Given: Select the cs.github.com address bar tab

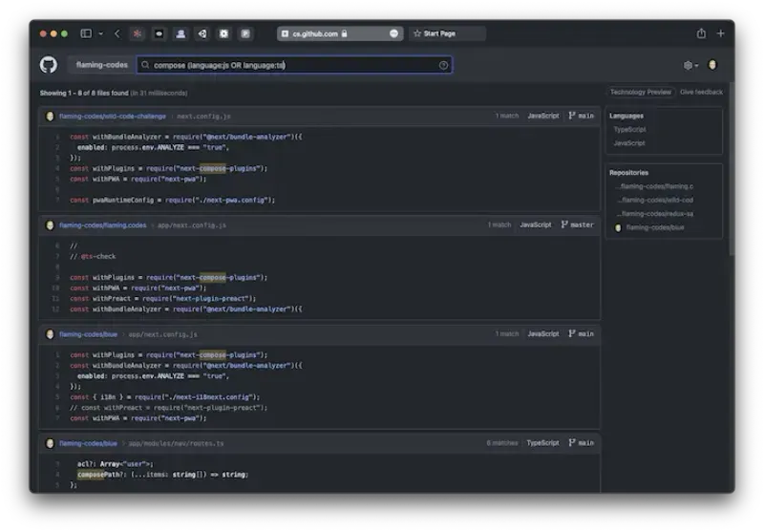Looking at the screenshot, I should point(340,33).
